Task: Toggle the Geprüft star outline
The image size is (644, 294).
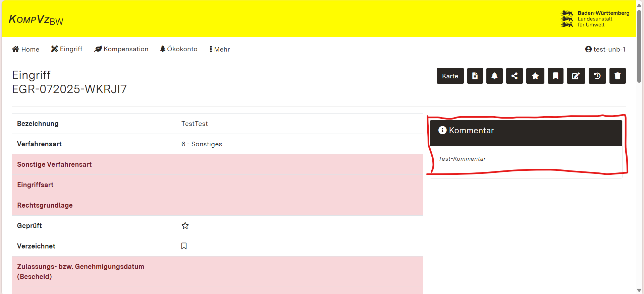Action: pos(185,226)
